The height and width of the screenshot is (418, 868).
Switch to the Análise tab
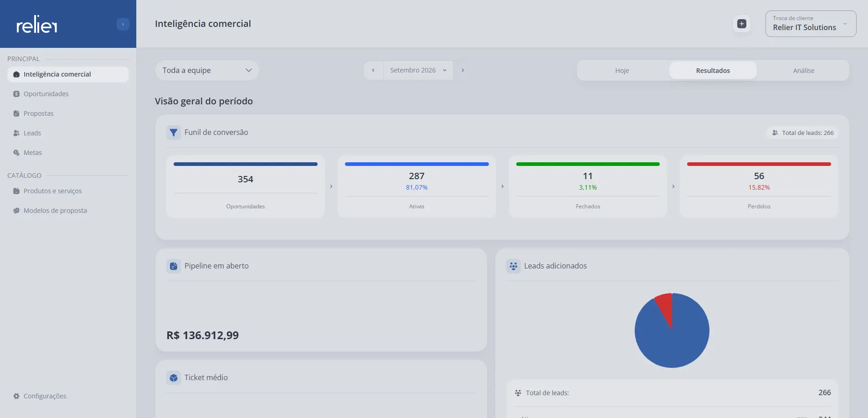(804, 71)
